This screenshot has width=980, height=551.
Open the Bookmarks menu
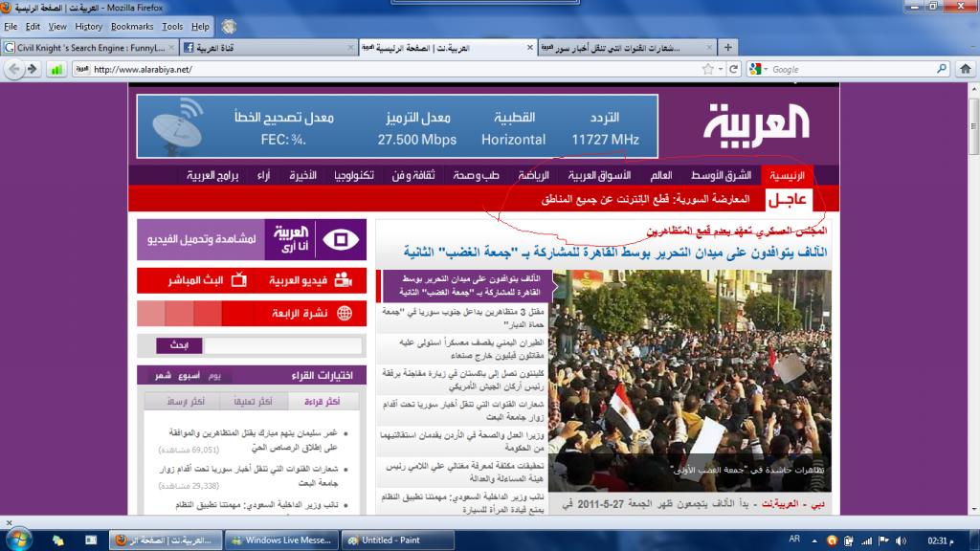point(131,27)
